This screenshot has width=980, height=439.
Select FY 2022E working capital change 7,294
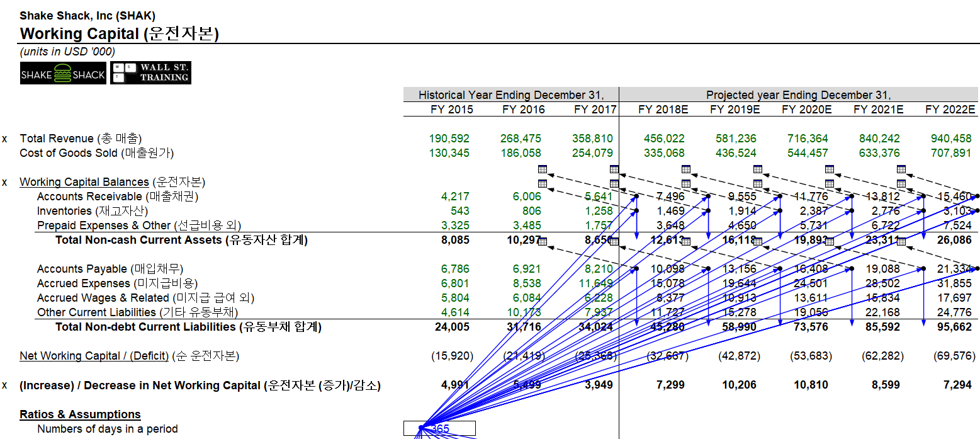pyautogui.click(x=957, y=385)
